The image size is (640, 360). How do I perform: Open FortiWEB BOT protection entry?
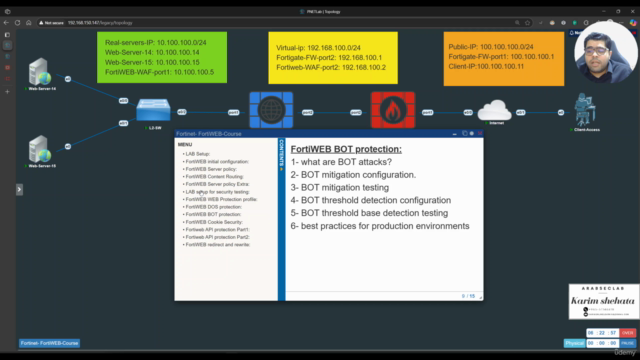coord(213,214)
